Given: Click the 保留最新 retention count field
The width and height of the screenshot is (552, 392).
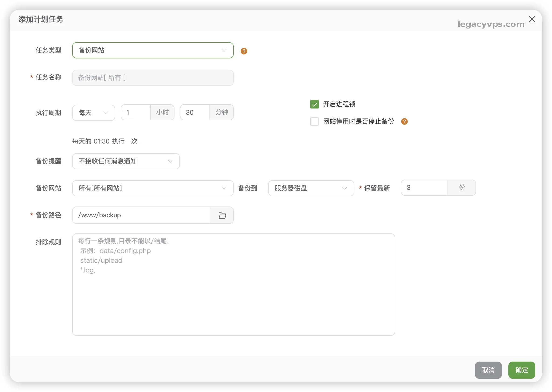Looking at the screenshot, I should [x=424, y=188].
